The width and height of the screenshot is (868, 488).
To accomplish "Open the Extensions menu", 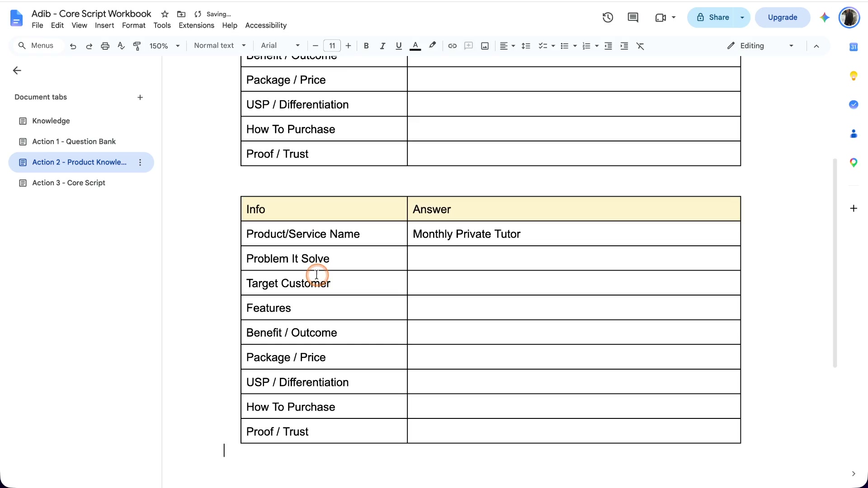I will coord(196,25).
